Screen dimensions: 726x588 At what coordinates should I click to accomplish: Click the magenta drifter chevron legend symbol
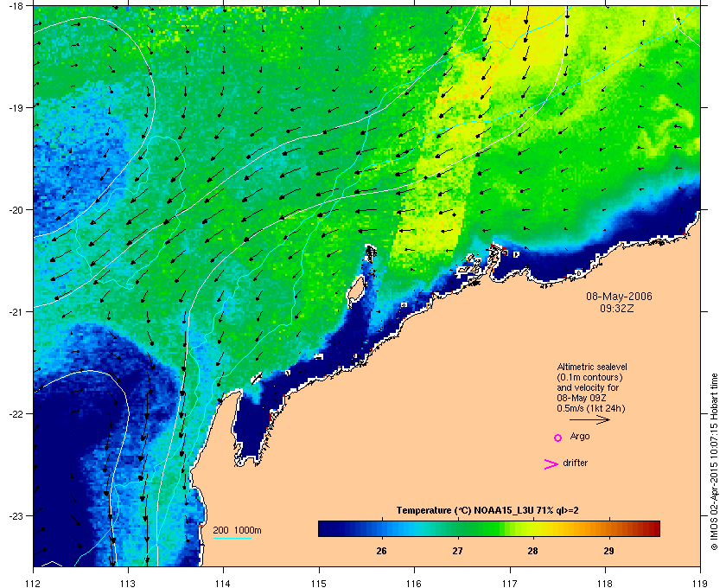tap(551, 464)
